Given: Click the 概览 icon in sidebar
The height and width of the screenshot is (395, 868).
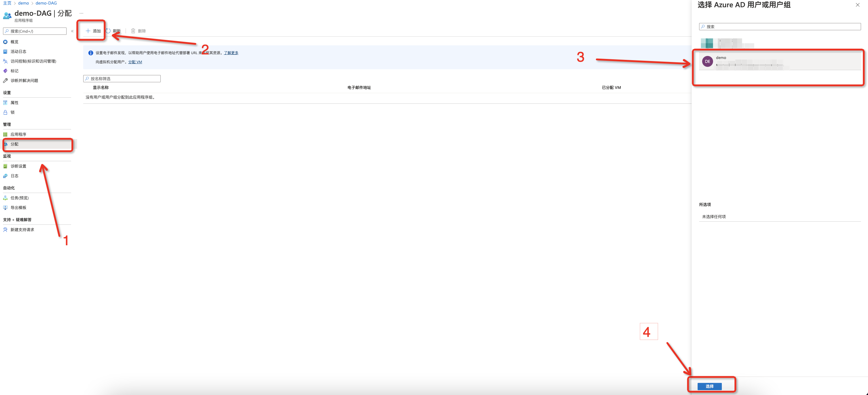Looking at the screenshot, I should pyautogui.click(x=5, y=42).
